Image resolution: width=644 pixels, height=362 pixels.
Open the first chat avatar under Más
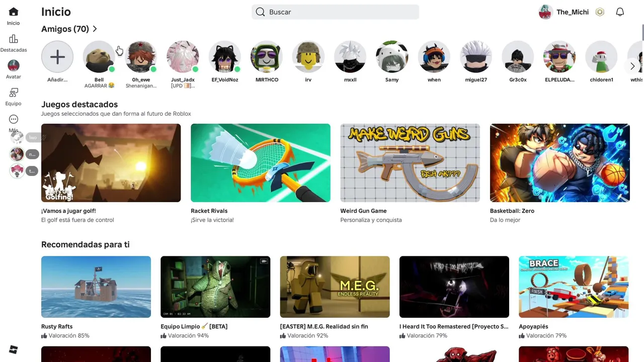[x=17, y=137]
